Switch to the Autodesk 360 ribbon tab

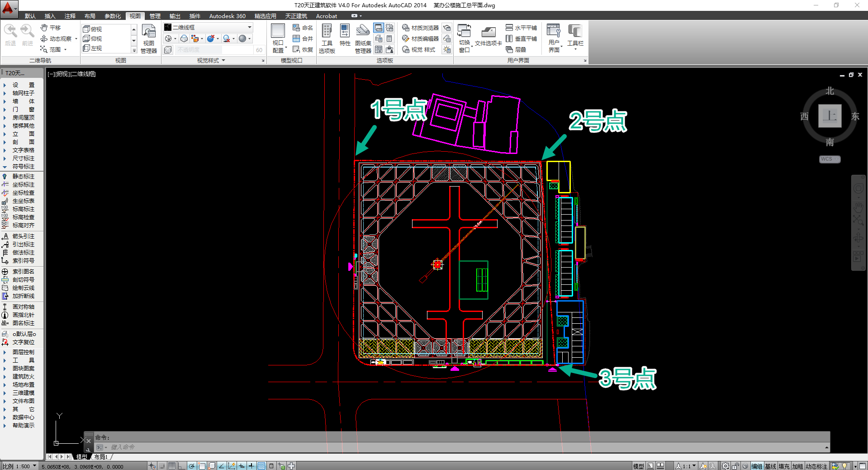coord(227,16)
